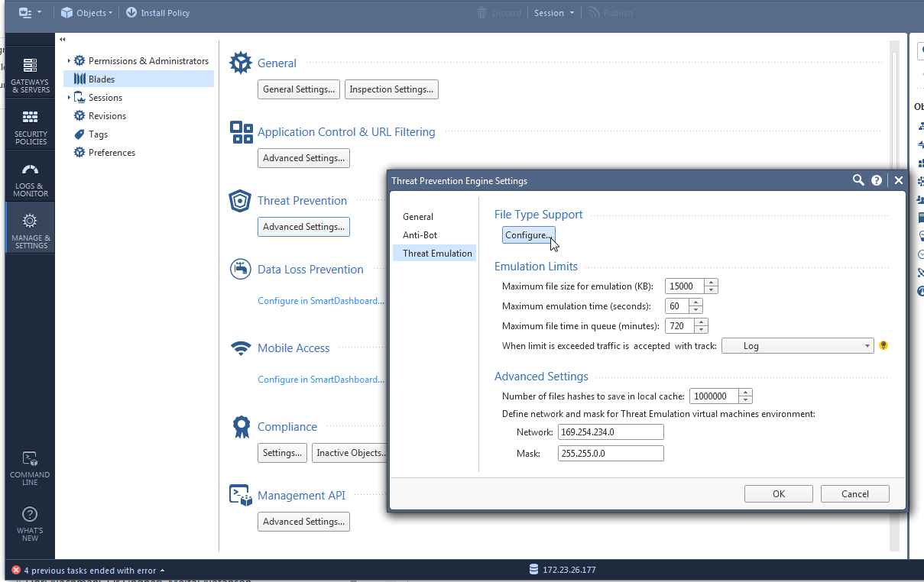Close the Threat Prevention Engine Settings dialog

point(899,181)
